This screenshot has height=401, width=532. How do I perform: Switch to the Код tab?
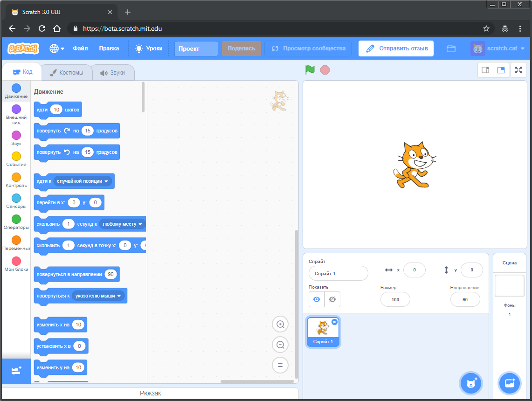coord(22,72)
